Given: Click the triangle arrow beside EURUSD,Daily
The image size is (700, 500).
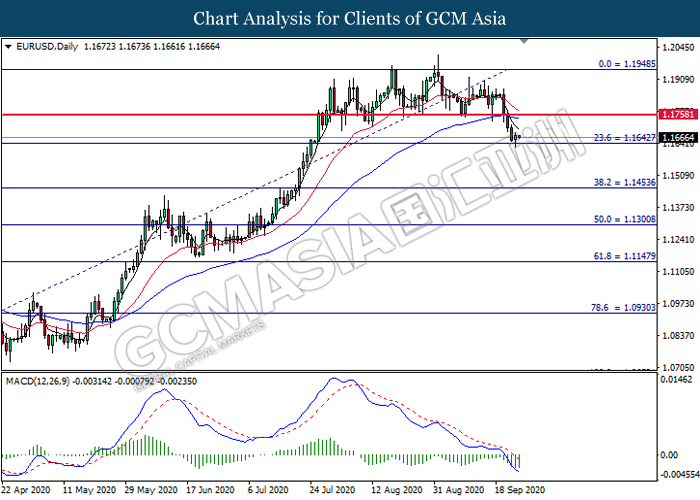Looking at the screenshot, I should [x=9, y=46].
